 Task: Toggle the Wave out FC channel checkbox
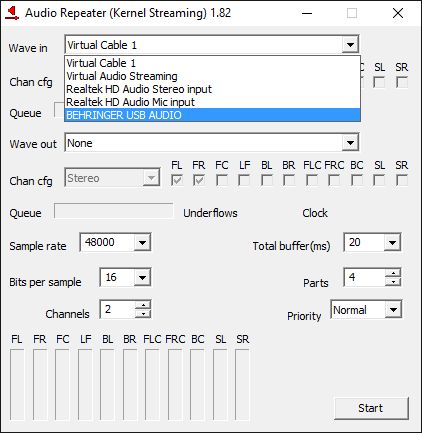222,181
